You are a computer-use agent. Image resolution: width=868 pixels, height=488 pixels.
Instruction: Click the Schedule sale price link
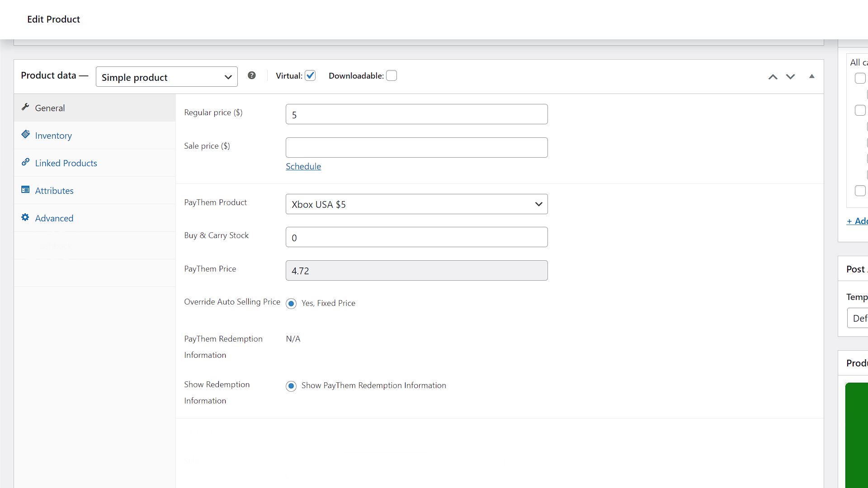pos(303,166)
